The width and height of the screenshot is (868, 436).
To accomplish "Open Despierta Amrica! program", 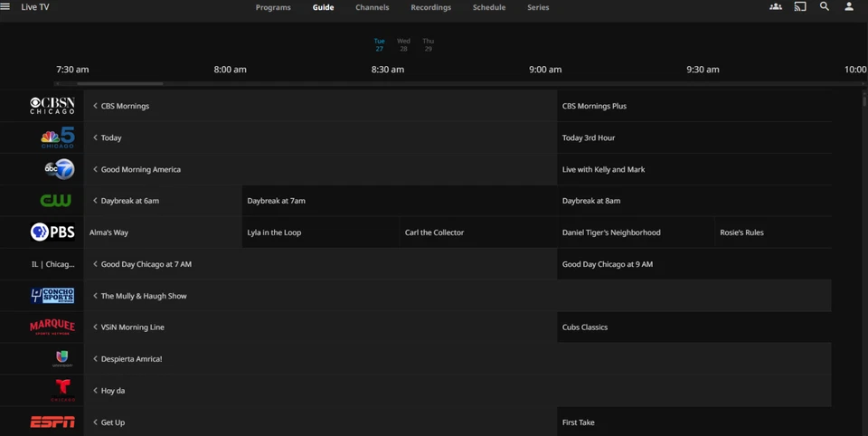I will click(458, 358).
